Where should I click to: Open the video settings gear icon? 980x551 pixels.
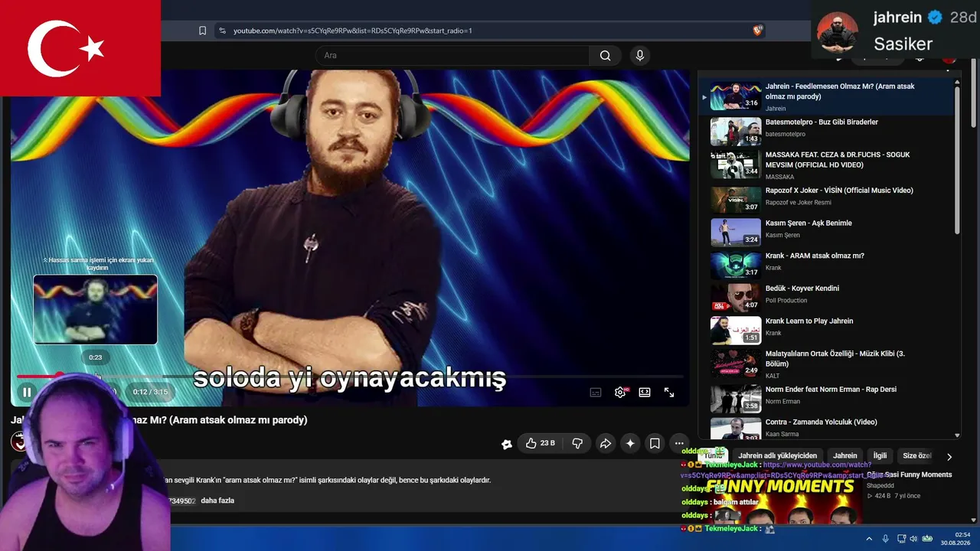(620, 392)
